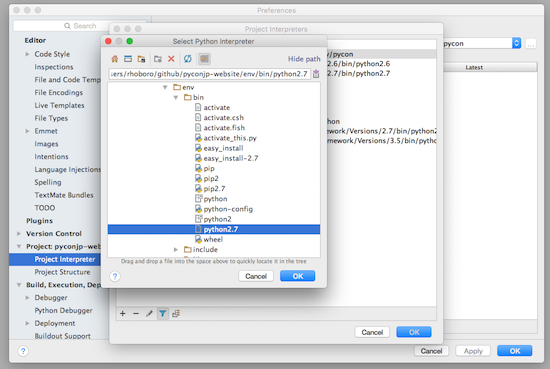The width and height of the screenshot is (550, 369).
Task: Expand Emmet in Preferences tree
Action: pos(27,131)
